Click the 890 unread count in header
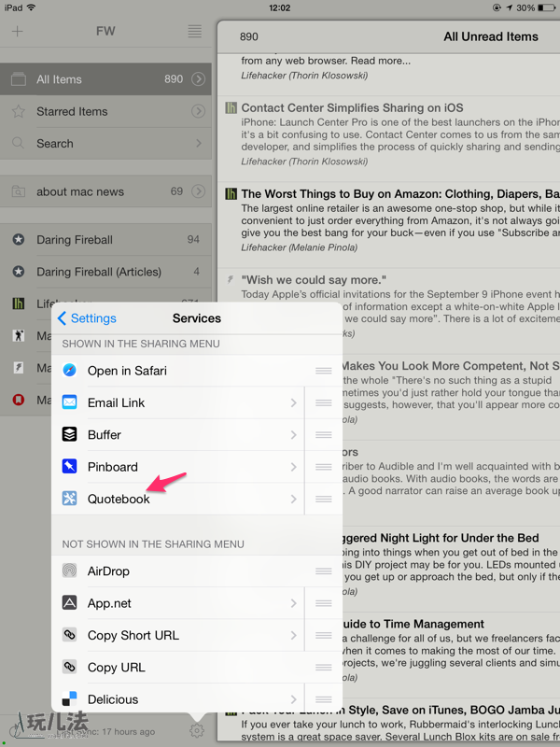 click(x=248, y=36)
